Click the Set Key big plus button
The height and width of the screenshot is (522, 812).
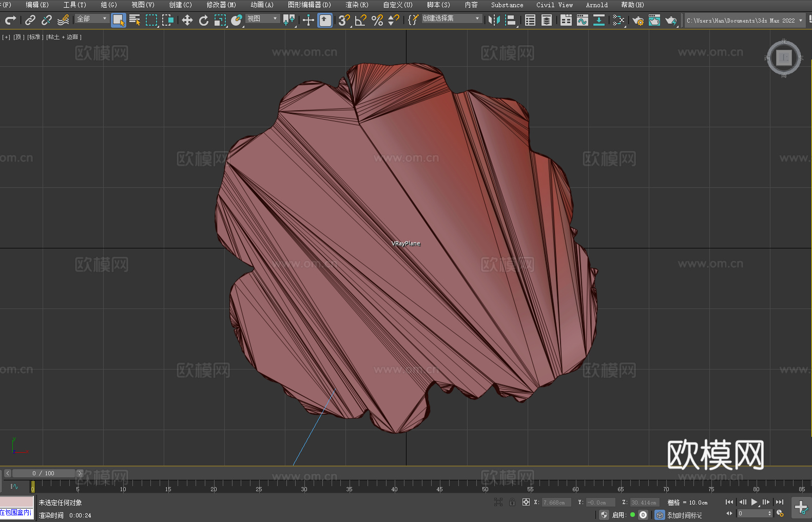tap(801, 508)
